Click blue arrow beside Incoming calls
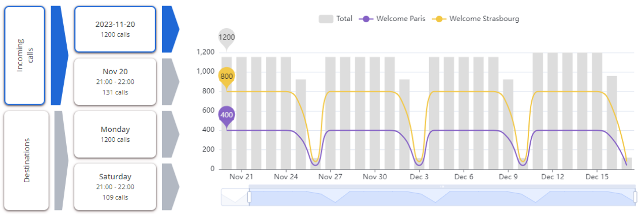Image resolution: width=644 pixels, height=214 pixels. 59,56
